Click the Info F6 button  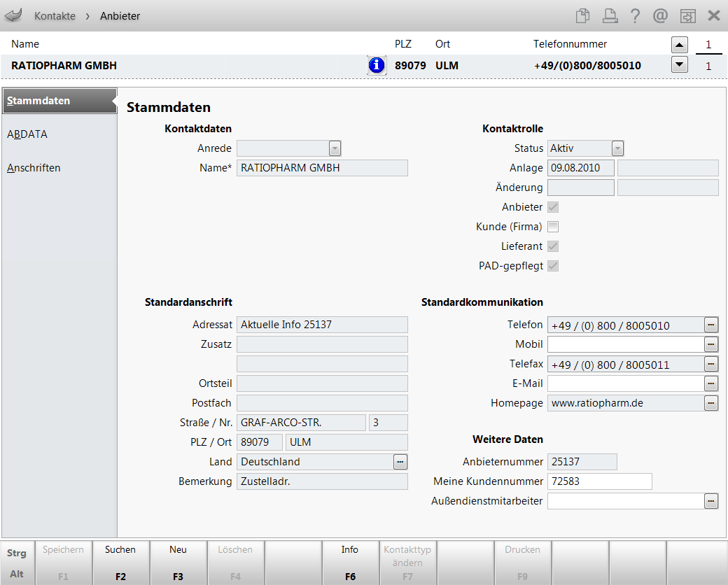tap(350, 563)
